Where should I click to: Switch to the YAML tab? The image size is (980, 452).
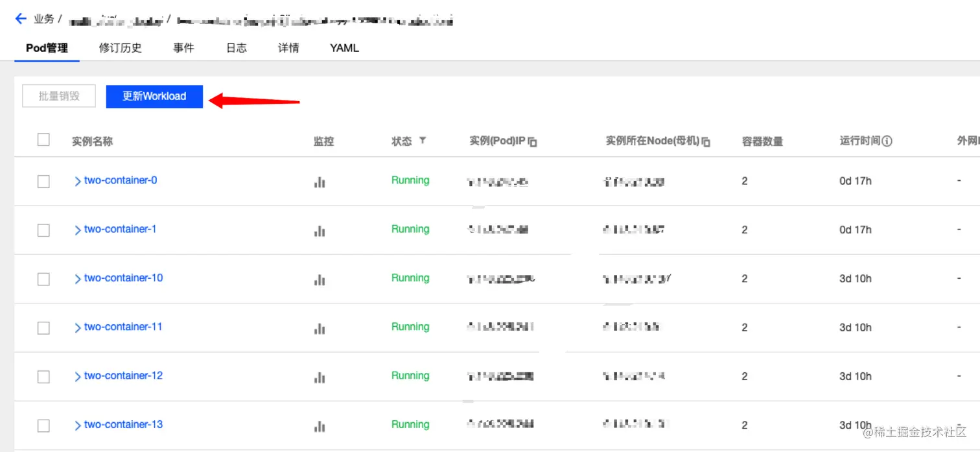click(x=344, y=47)
